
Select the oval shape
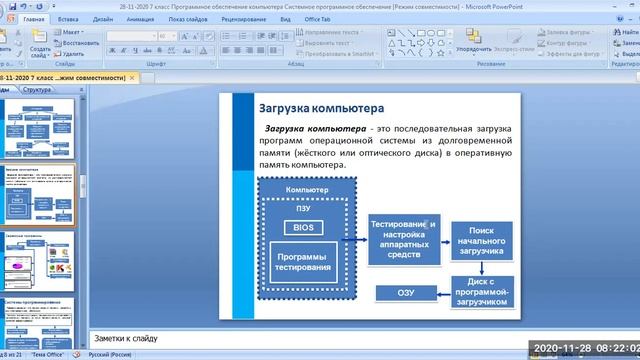coord(431,33)
